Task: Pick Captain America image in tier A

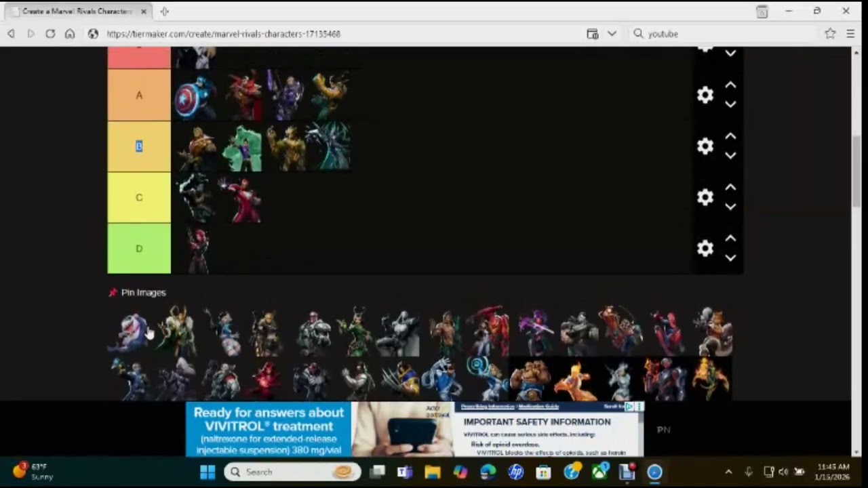Action: click(195, 96)
